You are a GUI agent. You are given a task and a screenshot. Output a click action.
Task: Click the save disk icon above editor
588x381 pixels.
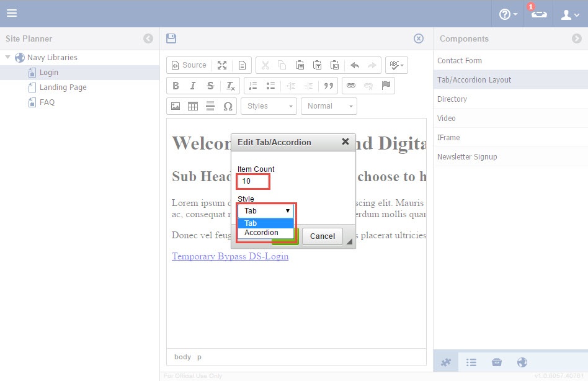point(171,38)
